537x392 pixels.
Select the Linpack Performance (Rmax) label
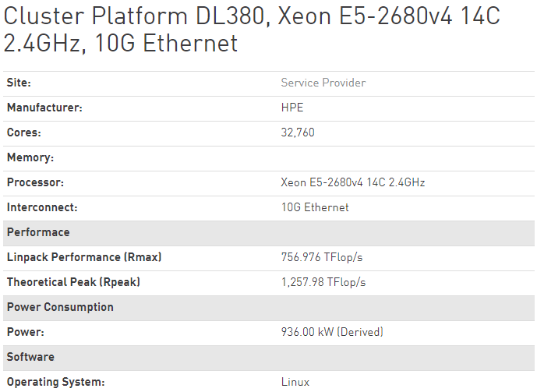click(x=84, y=257)
